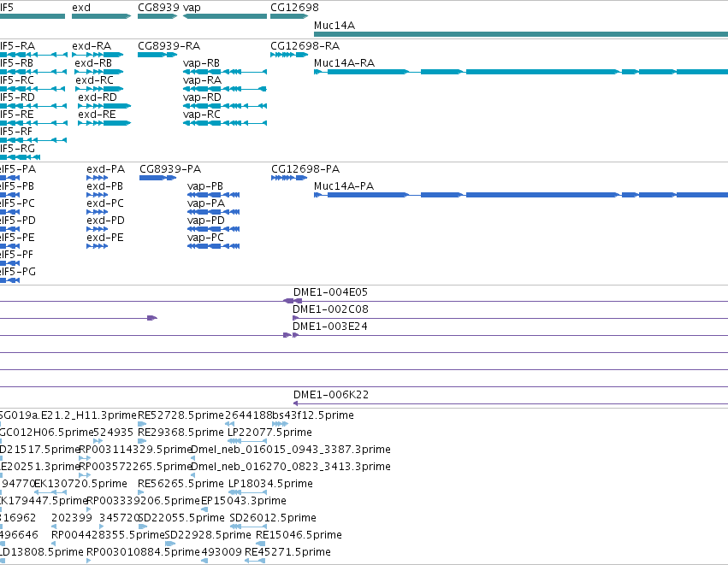Click the RP003572265.5prime EST label

(135, 467)
